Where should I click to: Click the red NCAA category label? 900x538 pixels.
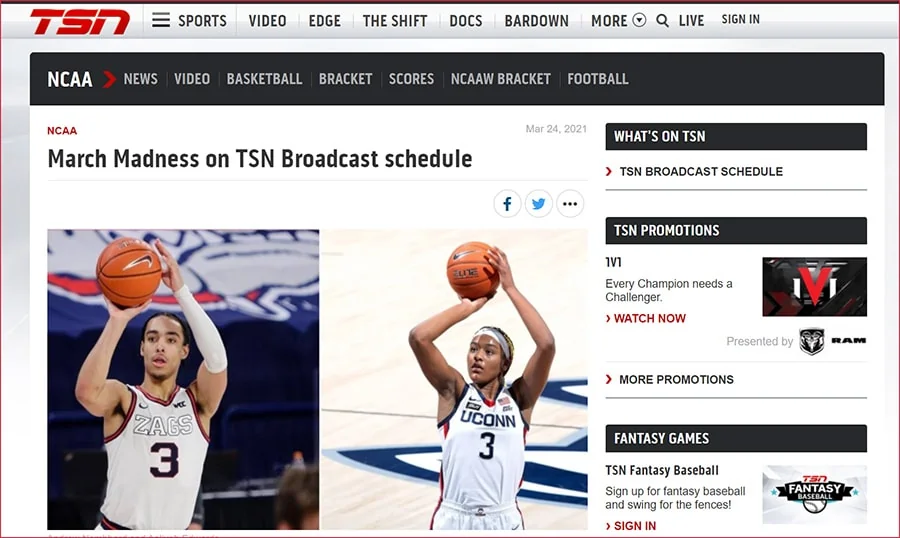[x=62, y=131]
